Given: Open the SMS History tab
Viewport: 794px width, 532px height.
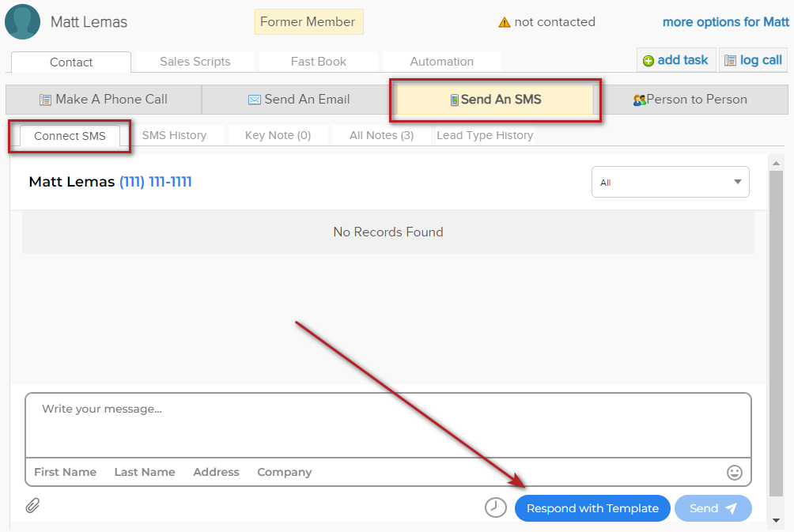Looking at the screenshot, I should (174, 135).
